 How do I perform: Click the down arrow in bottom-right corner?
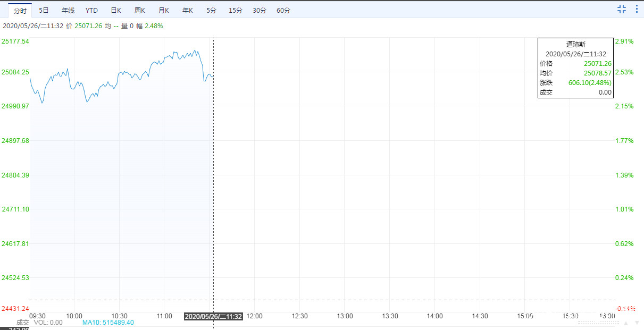[x=636, y=323]
